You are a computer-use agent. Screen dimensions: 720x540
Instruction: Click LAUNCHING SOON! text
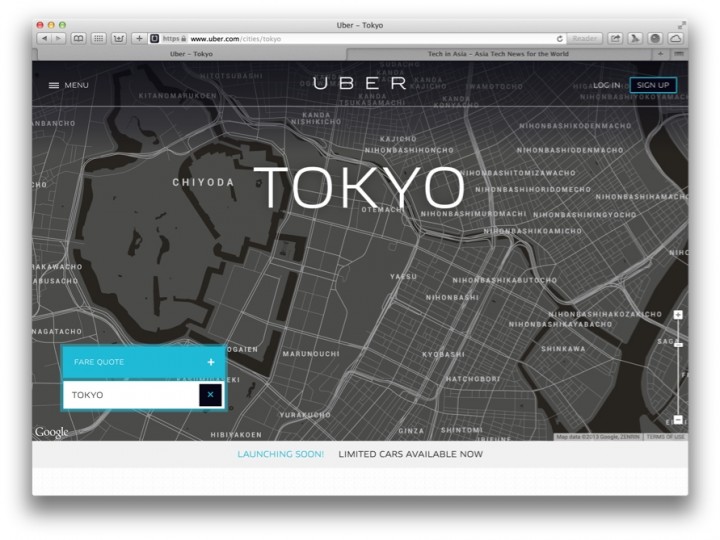(281, 454)
